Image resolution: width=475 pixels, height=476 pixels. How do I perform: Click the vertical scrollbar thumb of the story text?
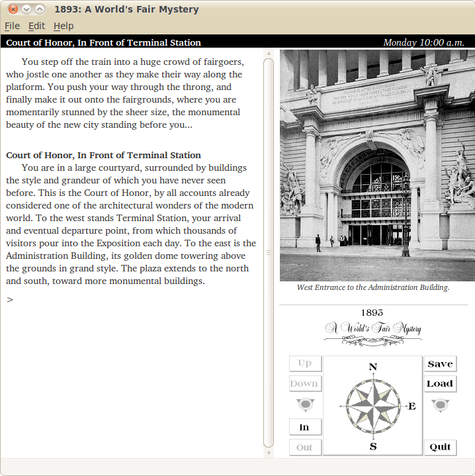(x=269, y=253)
